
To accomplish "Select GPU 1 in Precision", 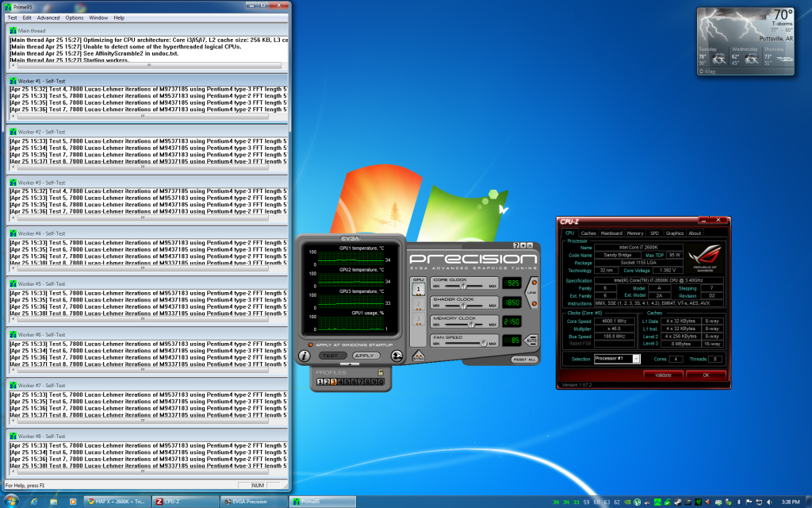I will click(419, 289).
